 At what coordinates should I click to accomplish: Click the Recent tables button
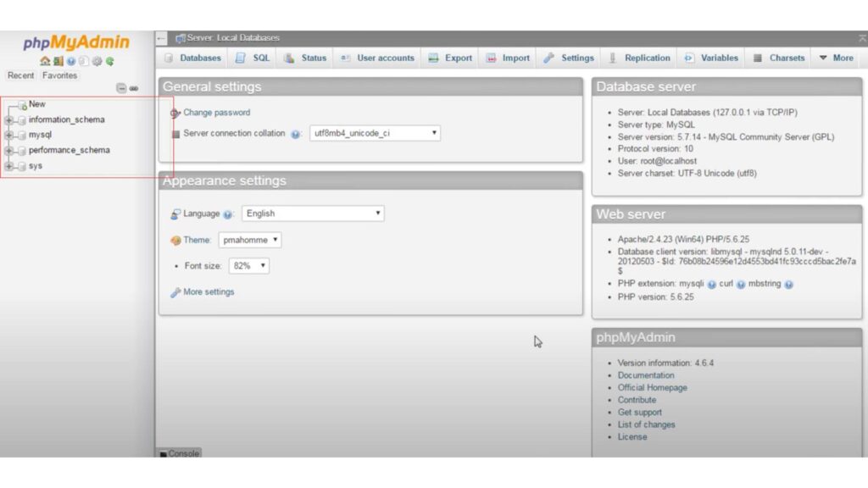tap(20, 75)
